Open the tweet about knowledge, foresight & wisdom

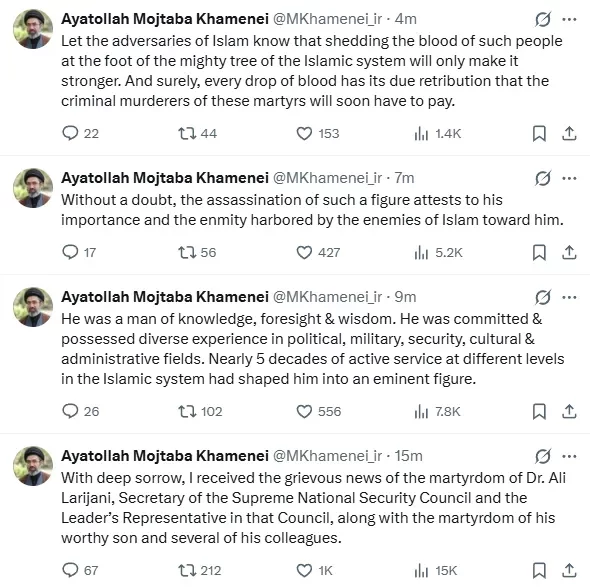[x=313, y=349]
